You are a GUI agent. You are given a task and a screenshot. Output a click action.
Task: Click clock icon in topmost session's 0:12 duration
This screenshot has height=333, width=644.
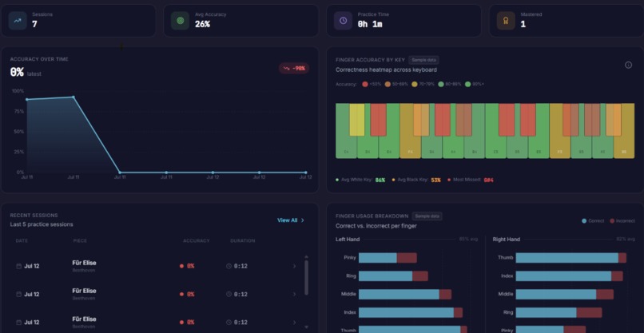point(229,266)
